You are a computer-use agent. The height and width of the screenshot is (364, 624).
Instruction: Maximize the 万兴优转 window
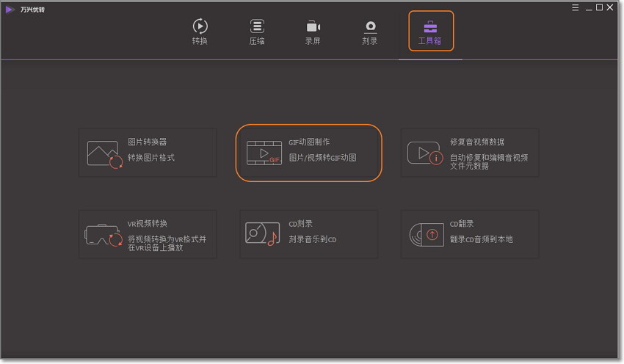(x=599, y=7)
